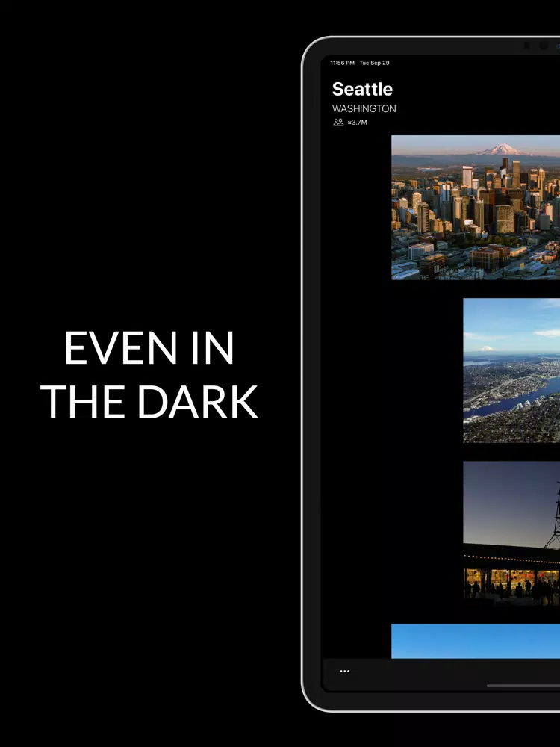The image size is (560, 747).
Task: Tap the population people icon
Action: (338, 123)
